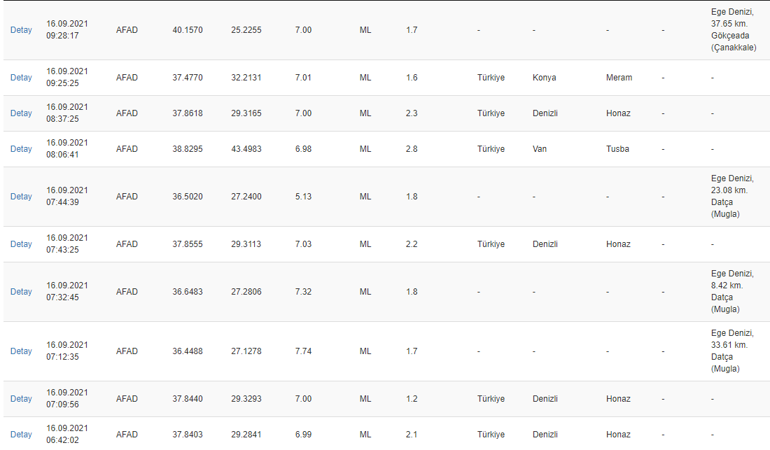Click the 2.8 magnitude value for Van

click(412, 149)
